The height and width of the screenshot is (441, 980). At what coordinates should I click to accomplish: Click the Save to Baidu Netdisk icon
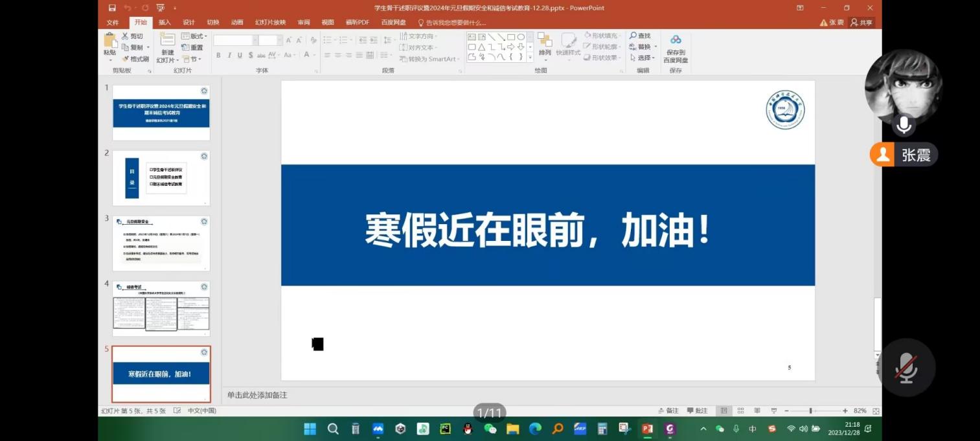pos(676,40)
